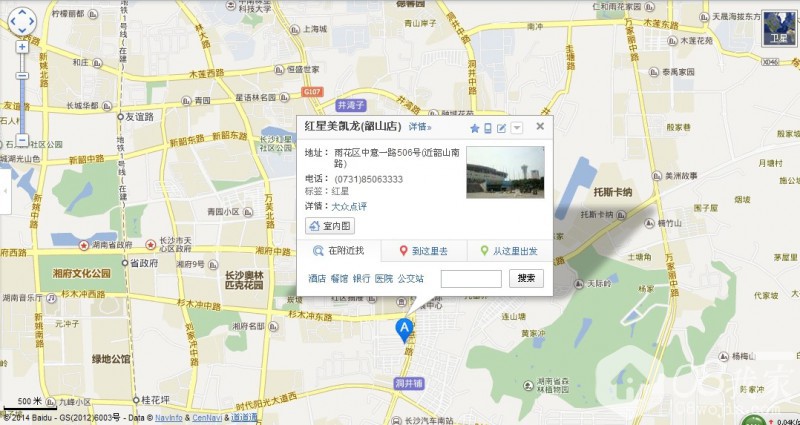The height and width of the screenshot is (425, 800).
Task: Click the 搜索 search button
Action: point(526,279)
